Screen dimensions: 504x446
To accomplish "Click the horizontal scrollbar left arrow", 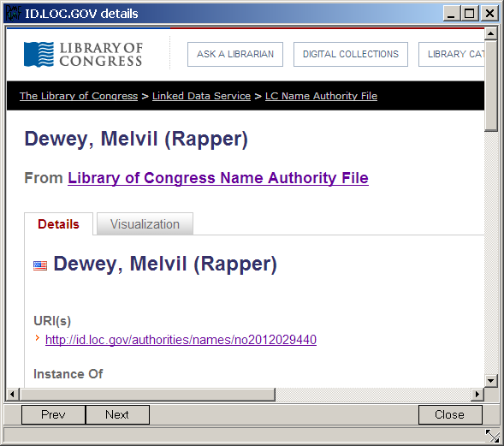I will (12, 395).
